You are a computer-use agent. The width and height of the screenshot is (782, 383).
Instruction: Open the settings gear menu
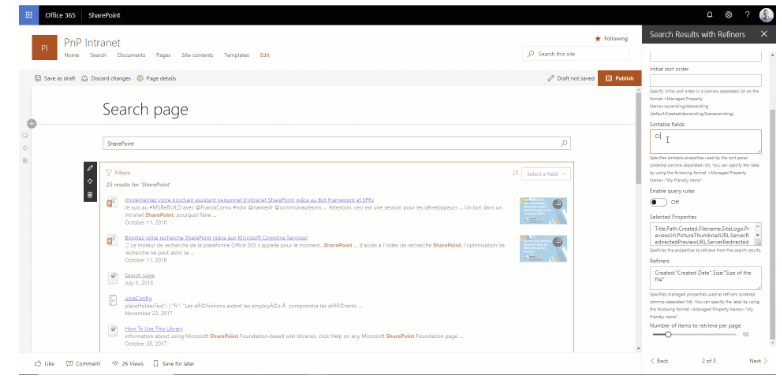[729, 15]
